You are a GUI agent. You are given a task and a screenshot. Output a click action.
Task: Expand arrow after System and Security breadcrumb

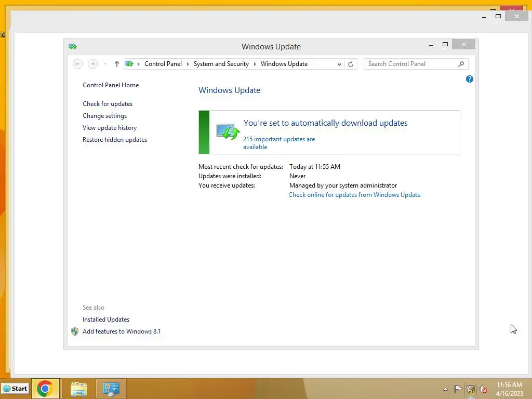click(255, 64)
